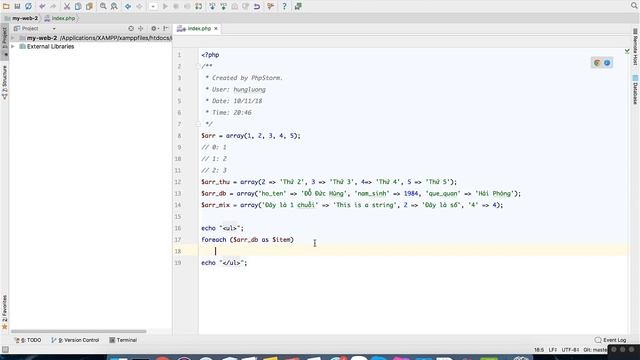
Task: Open the TODO tool window
Action: coord(28,340)
